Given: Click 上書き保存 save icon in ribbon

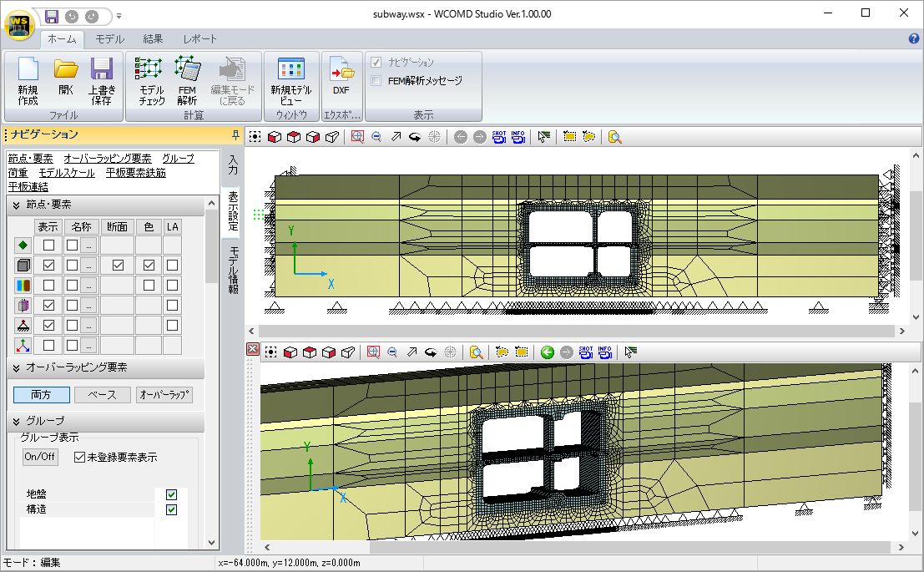Looking at the screenshot, I should point(102,81).
